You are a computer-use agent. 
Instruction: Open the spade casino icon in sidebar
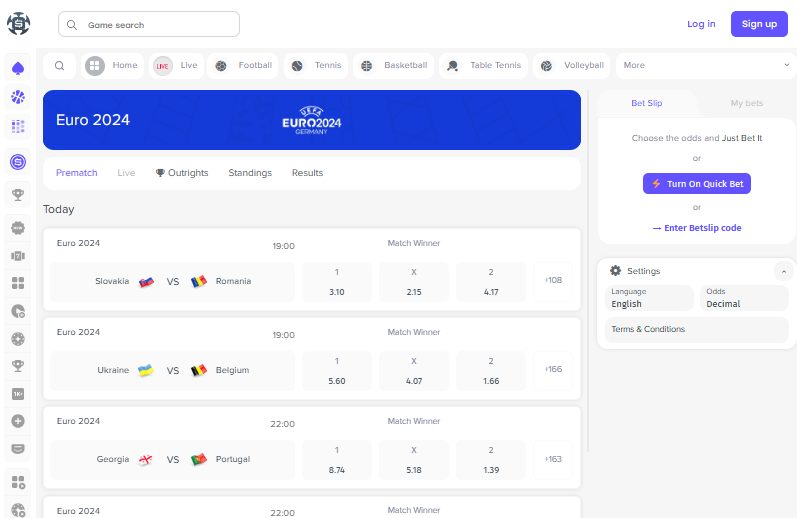18,68
